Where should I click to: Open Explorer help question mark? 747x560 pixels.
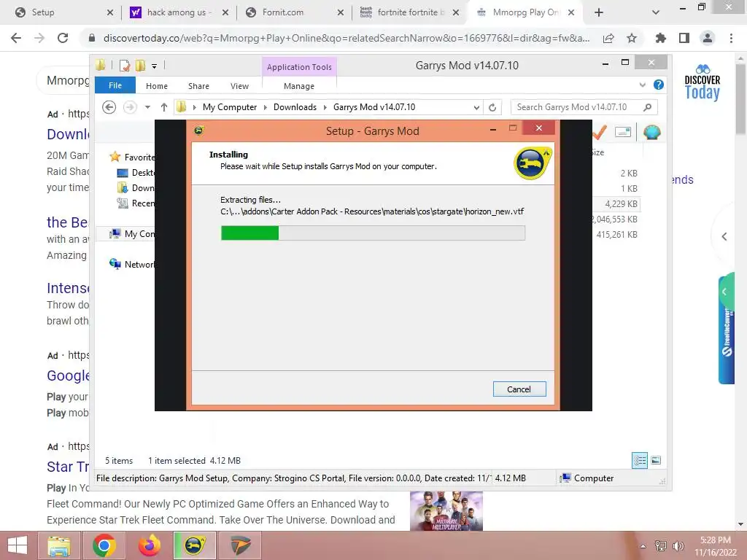(x=659, y=85)
